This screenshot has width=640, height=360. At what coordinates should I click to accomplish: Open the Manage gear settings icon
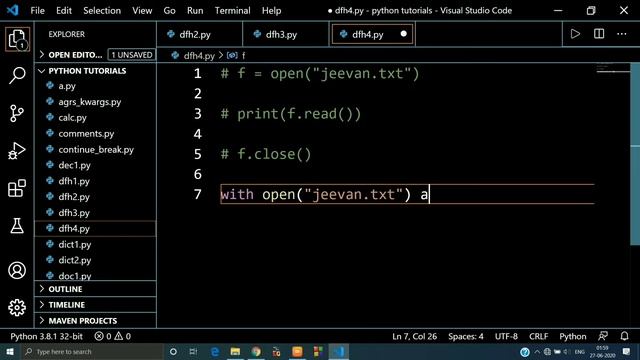coord(17,307)
